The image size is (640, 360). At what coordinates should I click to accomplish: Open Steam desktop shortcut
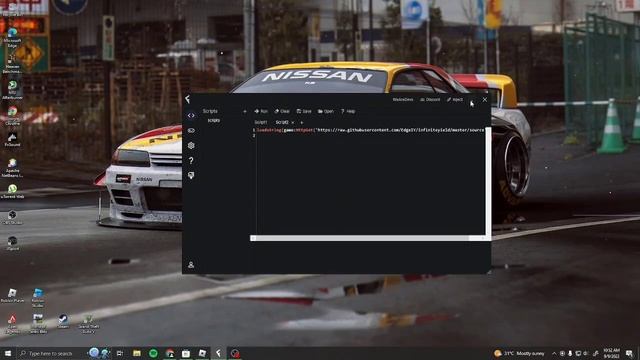click(x=63, y=321)
